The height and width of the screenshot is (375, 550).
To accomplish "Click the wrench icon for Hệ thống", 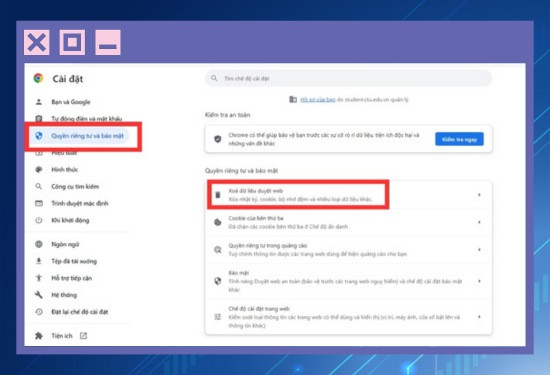I will pos(39,295).
